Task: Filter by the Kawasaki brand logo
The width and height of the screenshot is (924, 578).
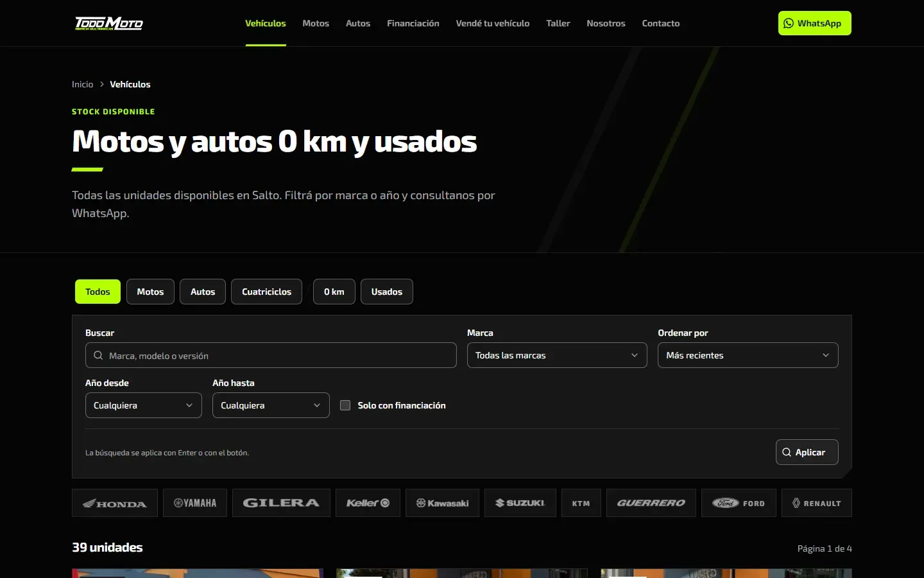Action: pyautogui.click(x=442, y=503)
